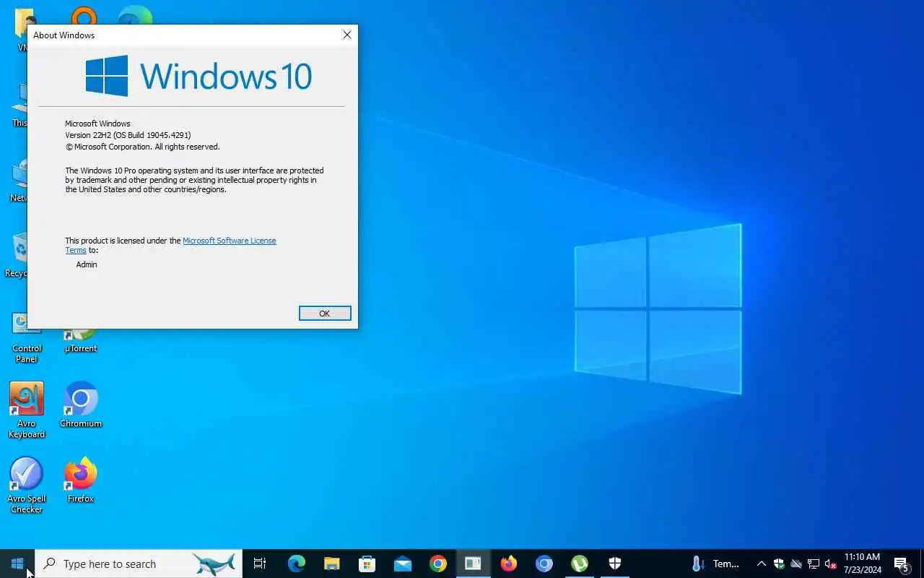The image size is (924, 578).
Task: Open network status tray icon
Action: (814, 564)
